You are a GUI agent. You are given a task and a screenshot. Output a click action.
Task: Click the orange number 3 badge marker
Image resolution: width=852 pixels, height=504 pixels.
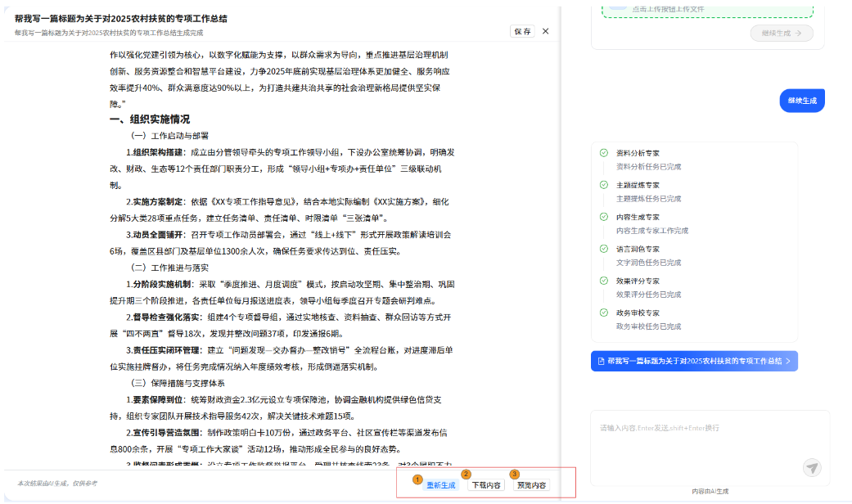[x=514, y=474]
